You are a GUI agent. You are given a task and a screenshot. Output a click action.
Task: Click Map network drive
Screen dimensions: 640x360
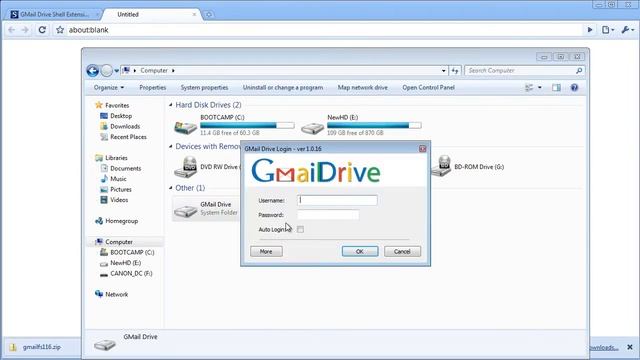[362, 87]
